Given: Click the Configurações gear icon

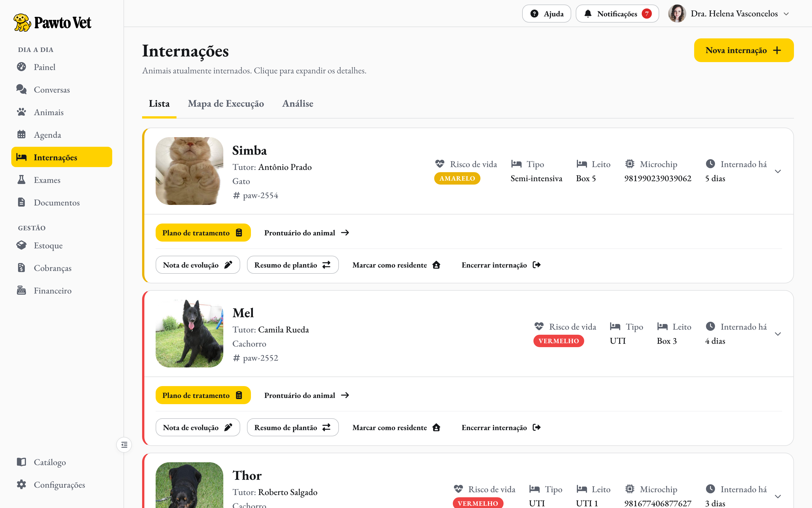Looking at the screenshot, I should [x=21, y=485].
